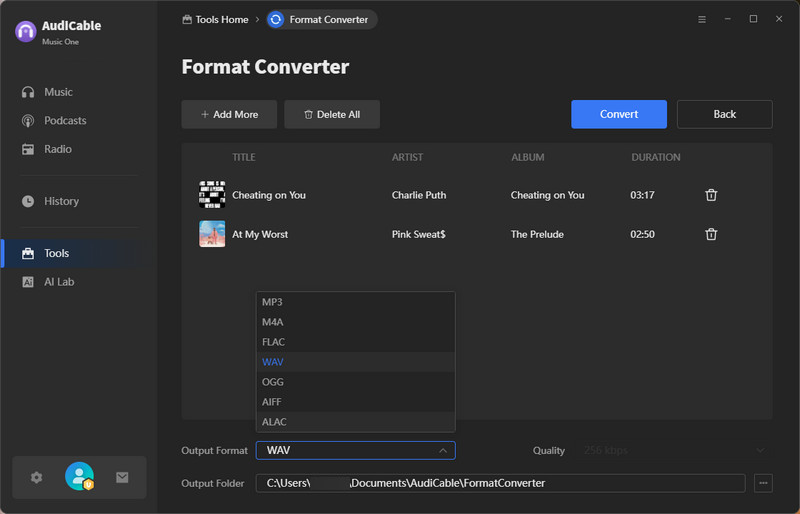Click the Add More button
The width and height of the screenshot is (800, 514).
pyautogui.click(x=229, y=114)
